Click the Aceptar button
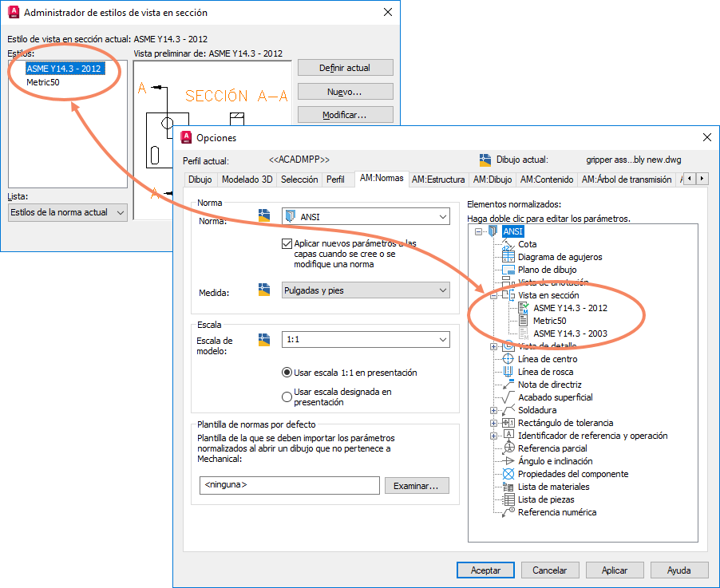The width and height of the screenshot is (720, 588). coord(485,570)
